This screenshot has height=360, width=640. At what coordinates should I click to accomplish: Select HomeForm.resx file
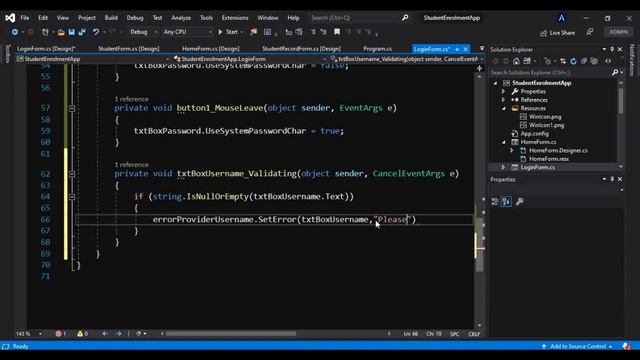[549, 159]
